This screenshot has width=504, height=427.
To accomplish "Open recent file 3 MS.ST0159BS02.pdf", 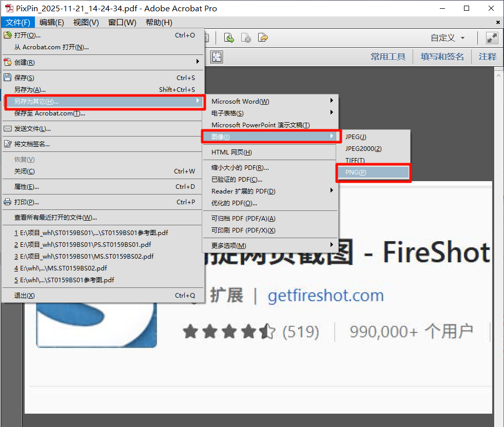I will [103, 257].
